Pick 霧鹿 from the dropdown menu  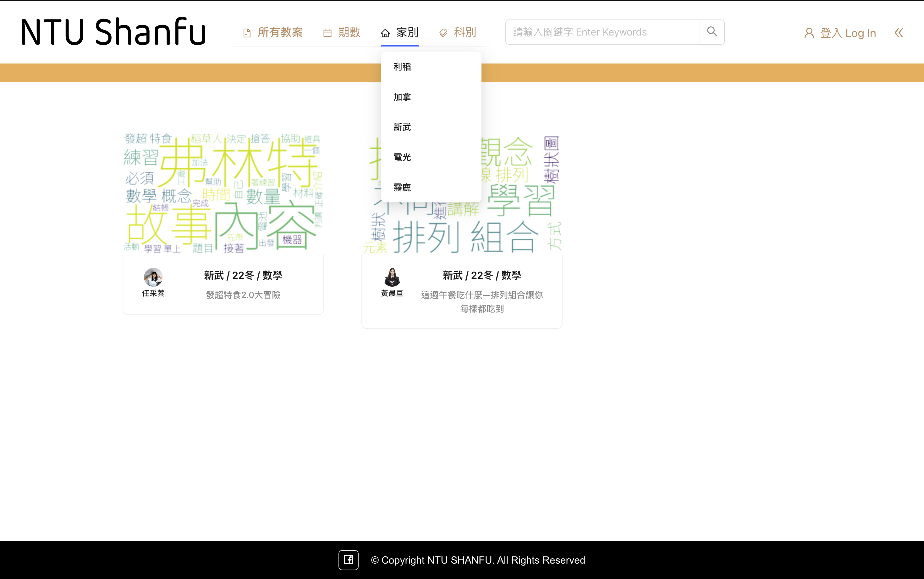402,188
